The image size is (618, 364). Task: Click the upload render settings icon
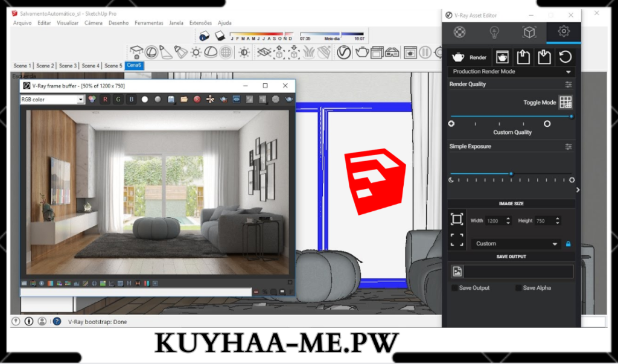523,57
